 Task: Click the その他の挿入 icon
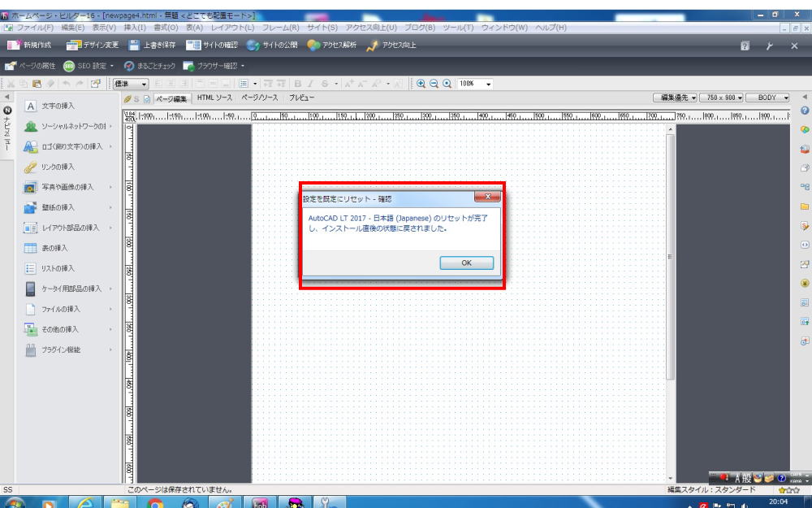[x=31, y=329]
